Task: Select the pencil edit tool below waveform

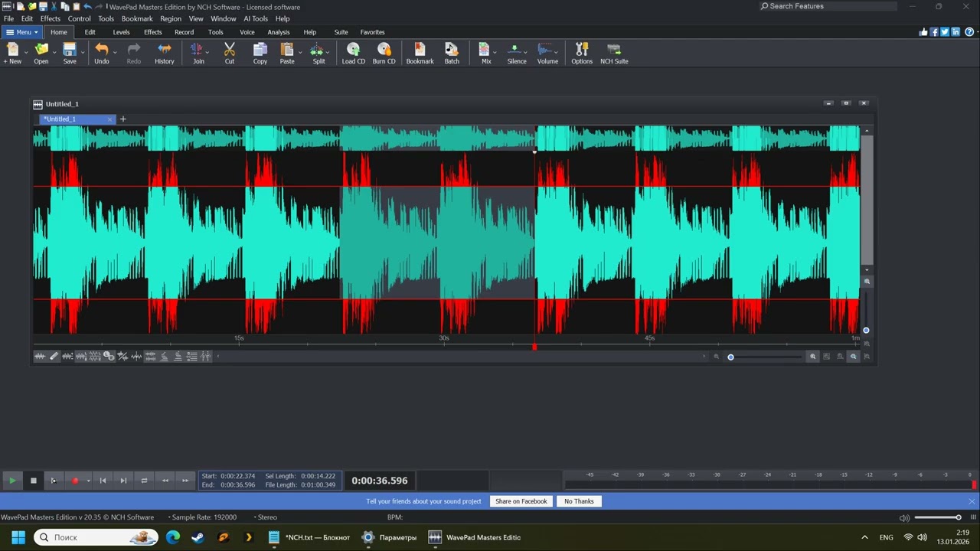Action: coord(54,356)
